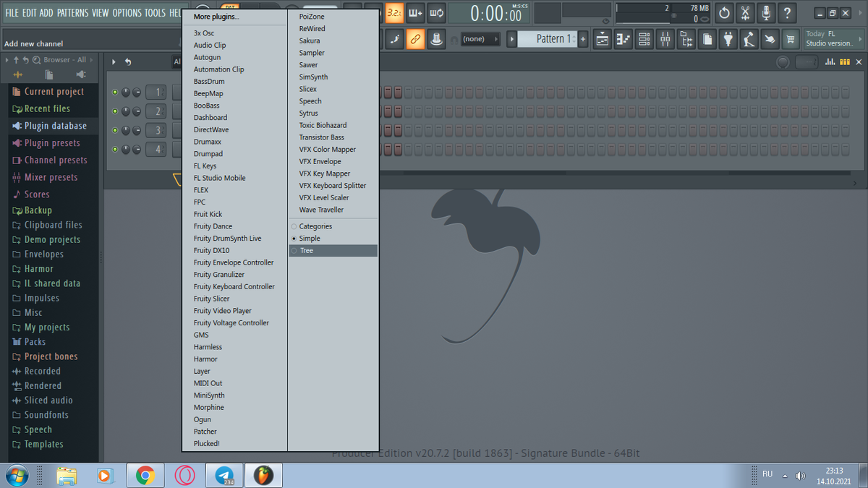Show the browser plugin tab icon

point(80,74)
